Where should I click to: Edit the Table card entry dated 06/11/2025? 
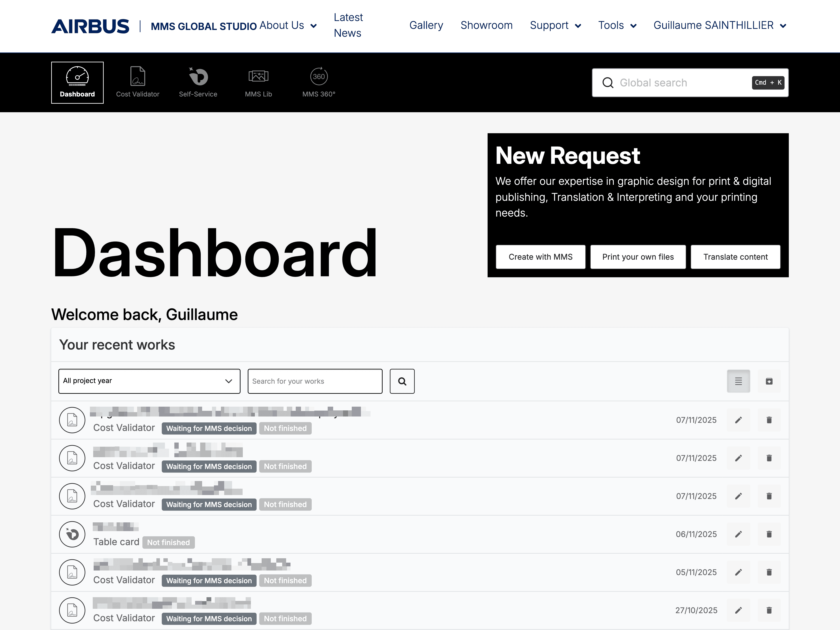pyautogui.click(x=738, y=534)
